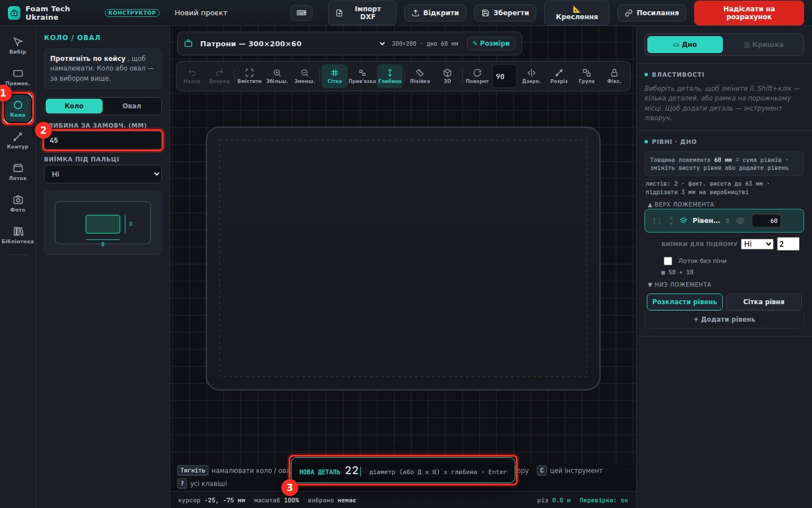Open the Фото tool

coord(17,203)
